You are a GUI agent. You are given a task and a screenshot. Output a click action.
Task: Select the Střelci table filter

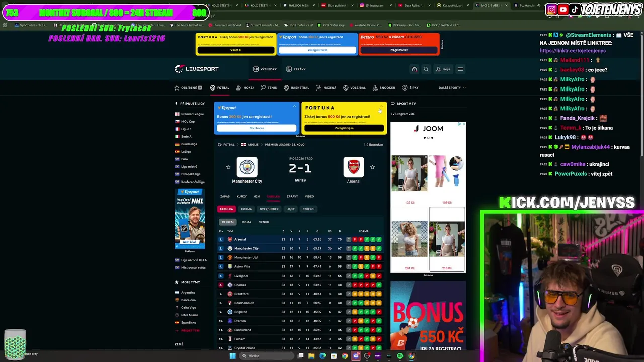pyautogui.click(x=308, y=209)
